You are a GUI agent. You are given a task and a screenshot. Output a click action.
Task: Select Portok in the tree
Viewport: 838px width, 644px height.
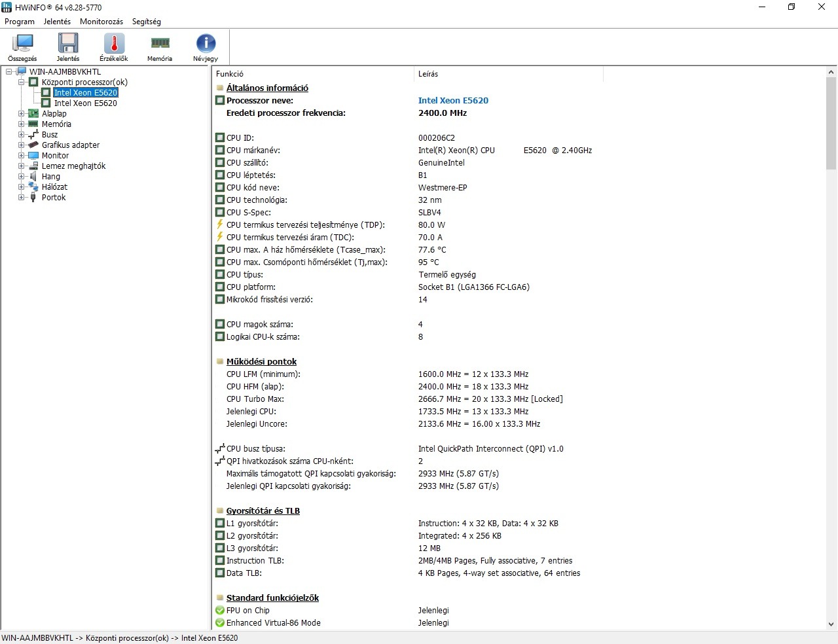54,197
